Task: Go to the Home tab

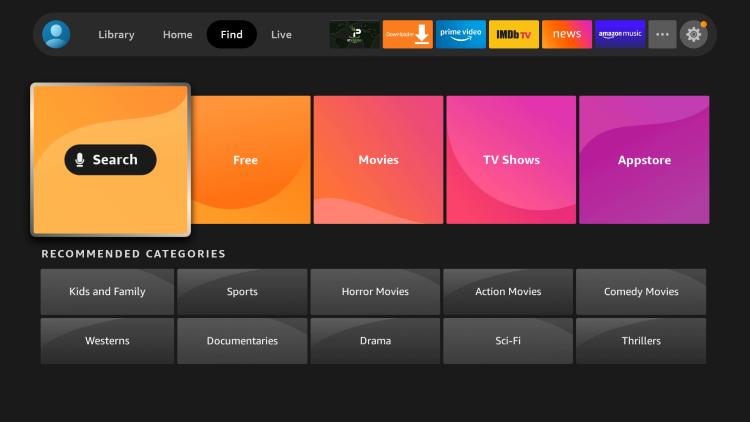Action: click(x=177, y=34)
